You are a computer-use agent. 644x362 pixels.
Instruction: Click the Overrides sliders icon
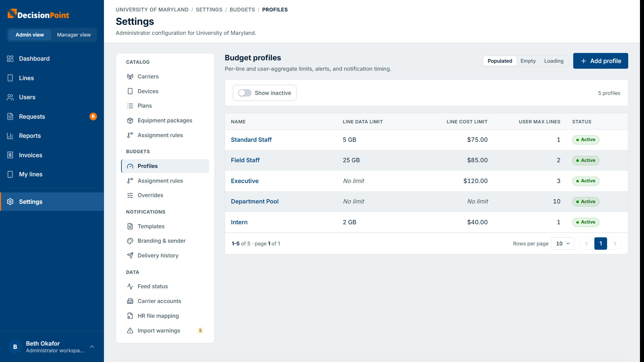pos(130,195)
